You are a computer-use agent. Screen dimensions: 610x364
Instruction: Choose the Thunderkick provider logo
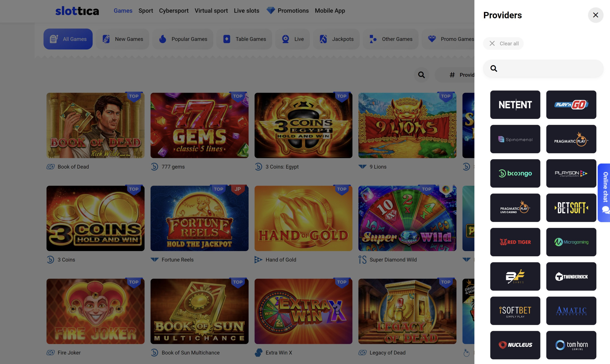[571, 276]
